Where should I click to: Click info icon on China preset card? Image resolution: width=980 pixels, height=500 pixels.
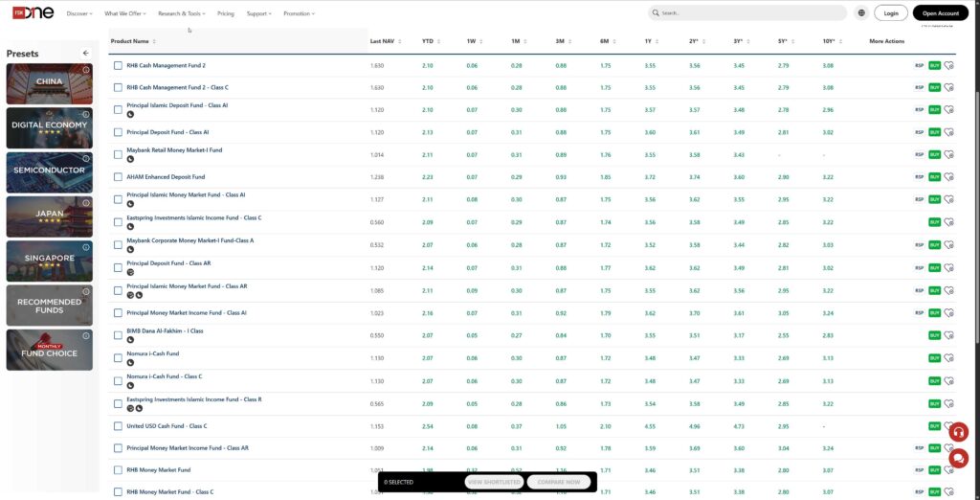[x=86, y=70]
